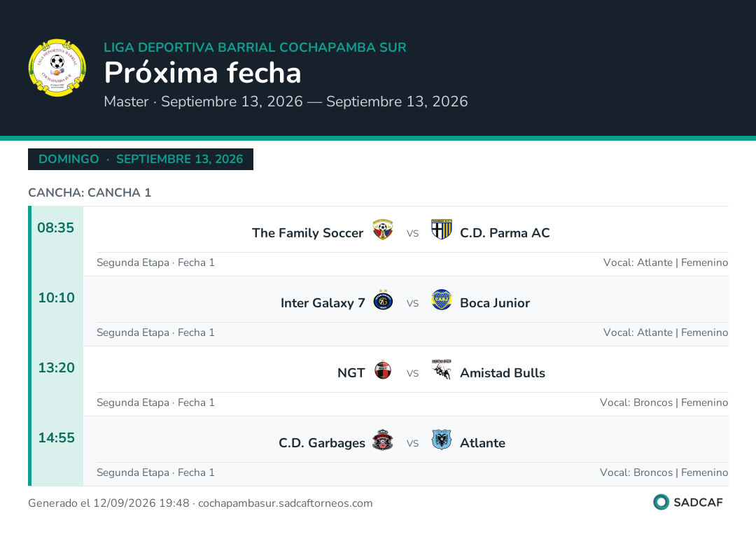The width and height of the screenshot is (756, 539).
Task: Select the C.D. Garbages team crest
Action: [x=383, y=439]
